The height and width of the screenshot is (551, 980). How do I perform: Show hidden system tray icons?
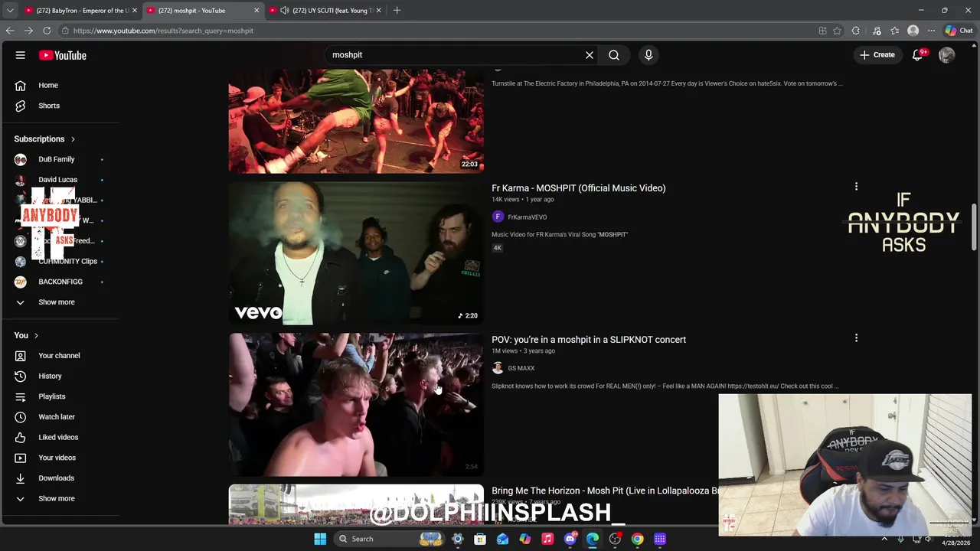884,539
